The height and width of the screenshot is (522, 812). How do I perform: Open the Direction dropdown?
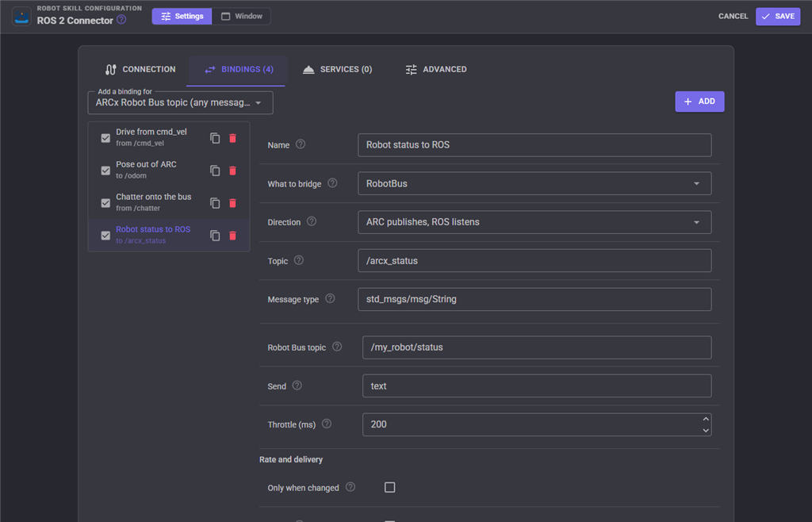[x=534, y=222]
